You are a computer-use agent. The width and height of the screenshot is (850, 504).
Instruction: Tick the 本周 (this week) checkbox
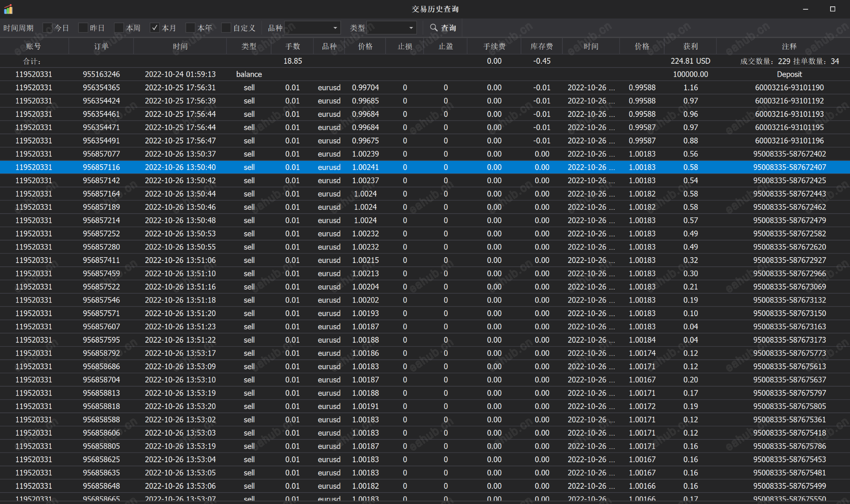click(x=119, y=28)
